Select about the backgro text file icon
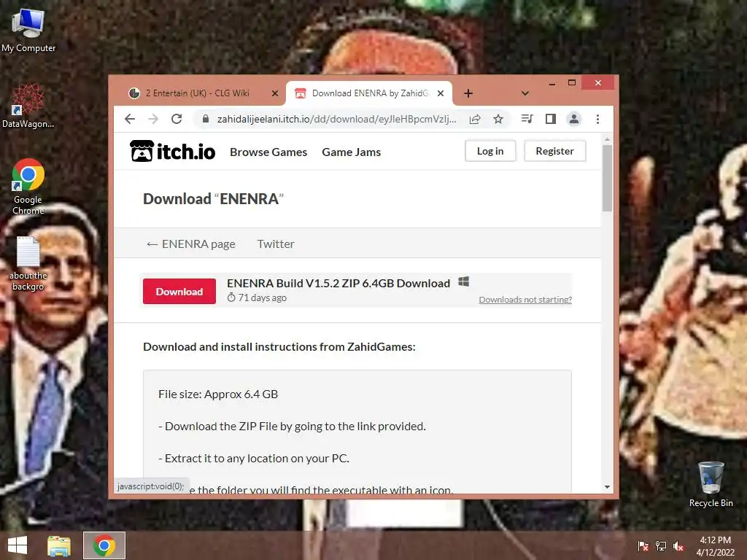The image size is (747, 560). tap(28, 263)
